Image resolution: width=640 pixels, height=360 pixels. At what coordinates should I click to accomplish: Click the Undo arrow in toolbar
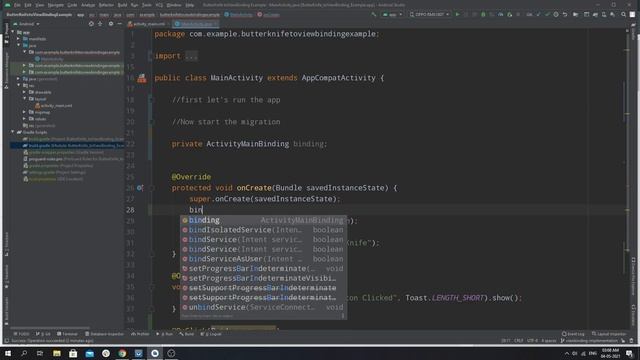[565, 14]
